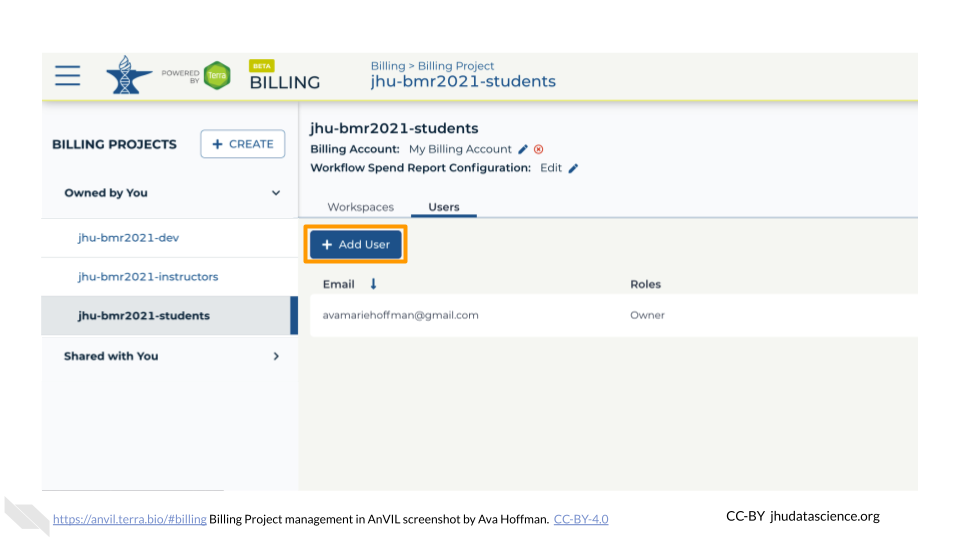Edit the Billing Account with the pencil icon
The height and width of the screenshot is (540, 960).
pyautogui.click(x=523, y=149)
